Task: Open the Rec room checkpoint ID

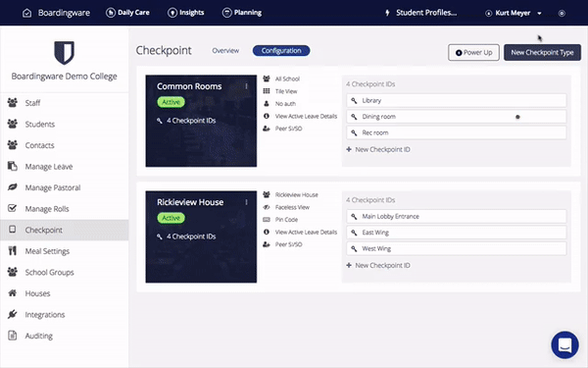Action: pos(457,132)
